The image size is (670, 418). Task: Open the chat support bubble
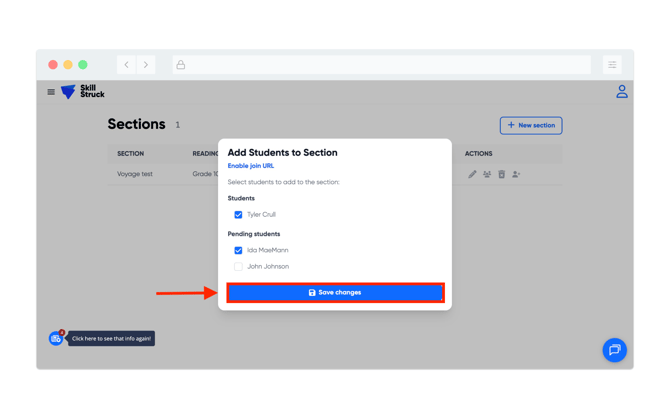click(614, 350)
